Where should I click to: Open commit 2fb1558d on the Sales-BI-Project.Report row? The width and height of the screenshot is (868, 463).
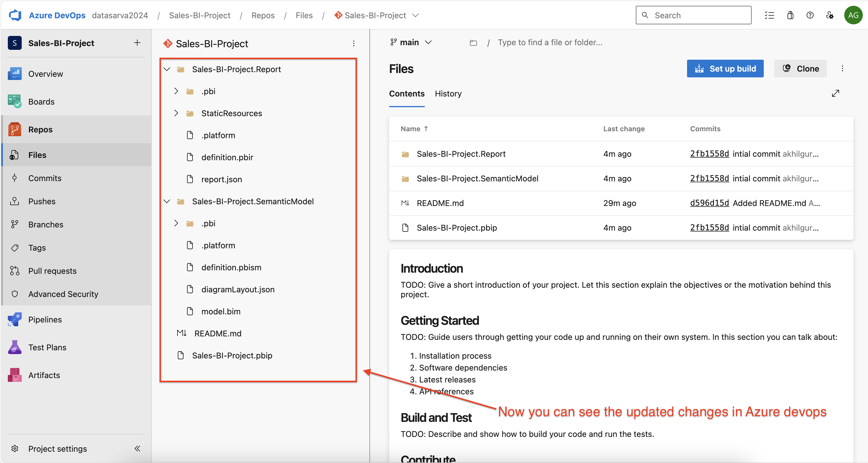pos(709,154)
